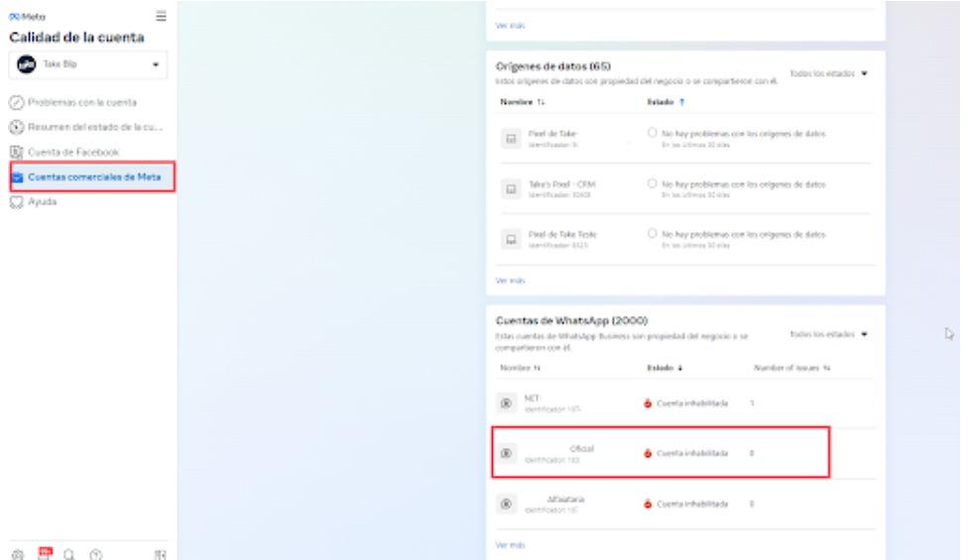Image resolution: width=968 pixels, height=560 pixels.
Task: Click Cuenta inhabilitada status for Oficial
Action: coord(686,453)
